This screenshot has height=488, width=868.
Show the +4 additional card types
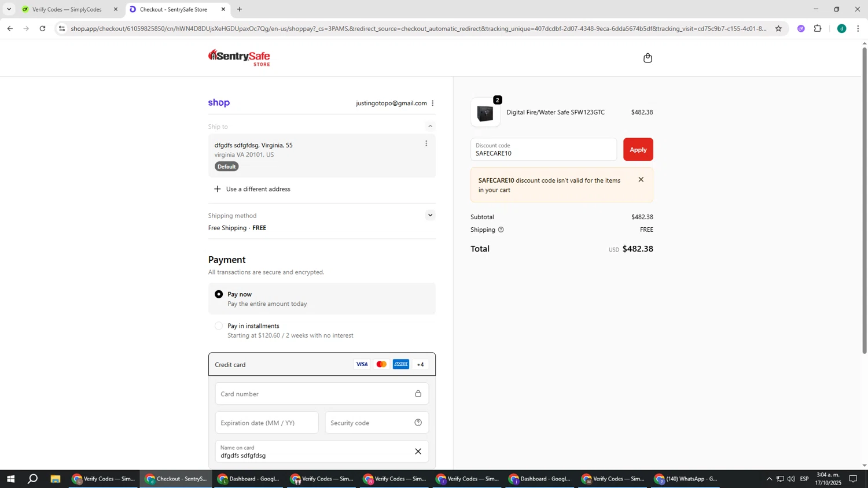pos(421,364)
